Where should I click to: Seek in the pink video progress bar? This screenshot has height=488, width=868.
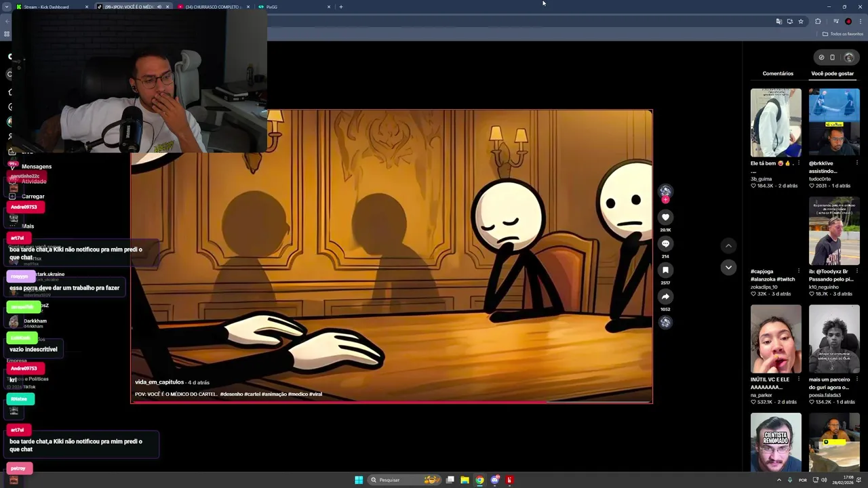(x=392, y=403)
